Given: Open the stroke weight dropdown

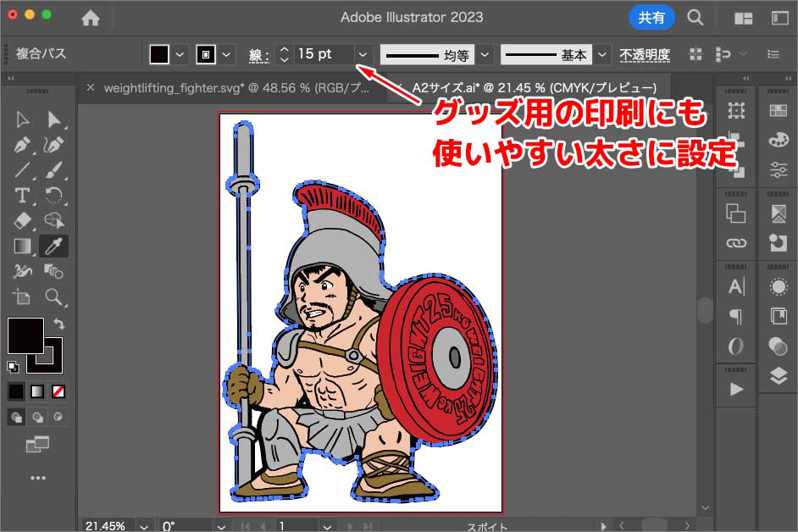Looking at the screenshot, I should point(363,54).
